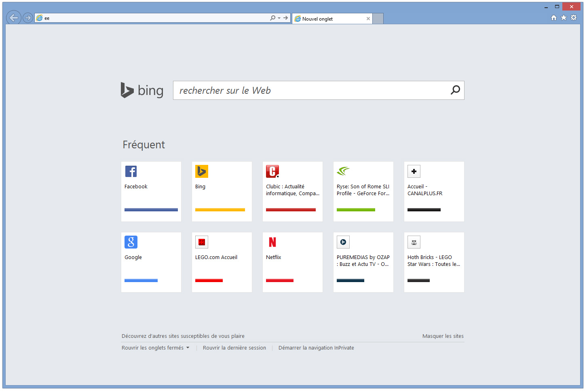The height and width of the screenshot is (392, 587).
Task: Open the Hoth Bricks tile icon
Action: tap(414, 242)
